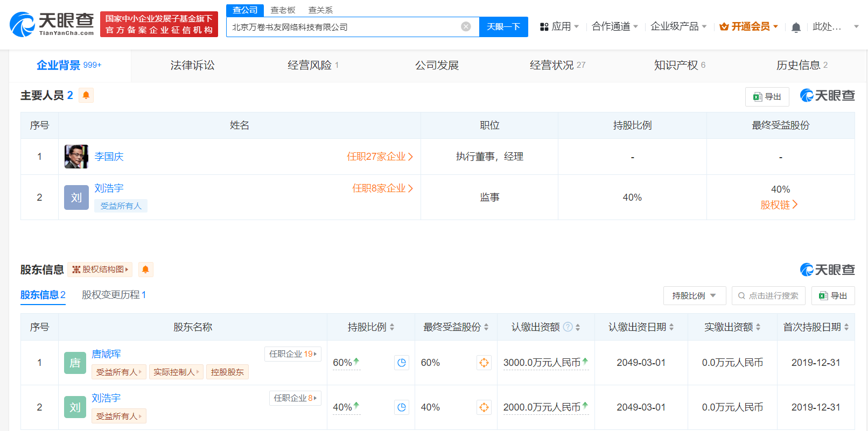This screenshot has height=431, width=868.
Task: Expand 任职企业 19 for 唐琥珲
Action: point(293,354)
